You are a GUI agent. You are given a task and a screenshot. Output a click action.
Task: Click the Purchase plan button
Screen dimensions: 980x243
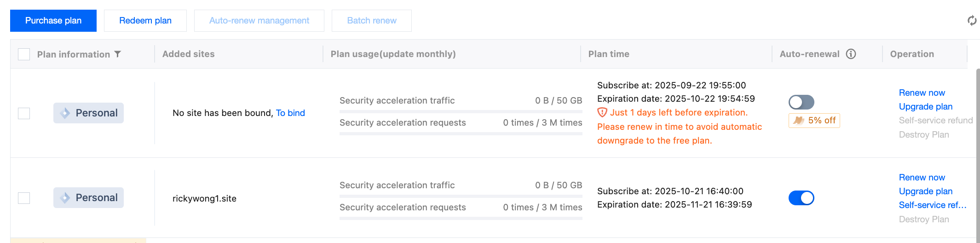click(x=53, y=21)
